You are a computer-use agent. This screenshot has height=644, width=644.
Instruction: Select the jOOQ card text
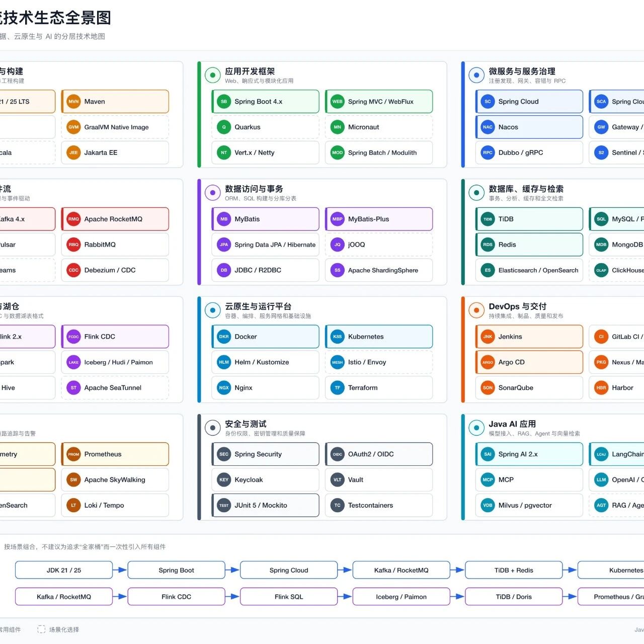point(356,245)
